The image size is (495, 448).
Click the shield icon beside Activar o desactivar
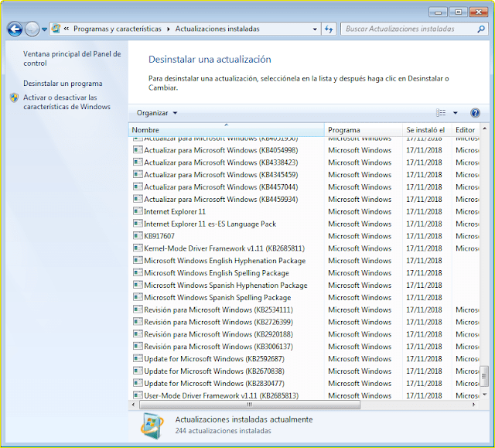point(14,97)
